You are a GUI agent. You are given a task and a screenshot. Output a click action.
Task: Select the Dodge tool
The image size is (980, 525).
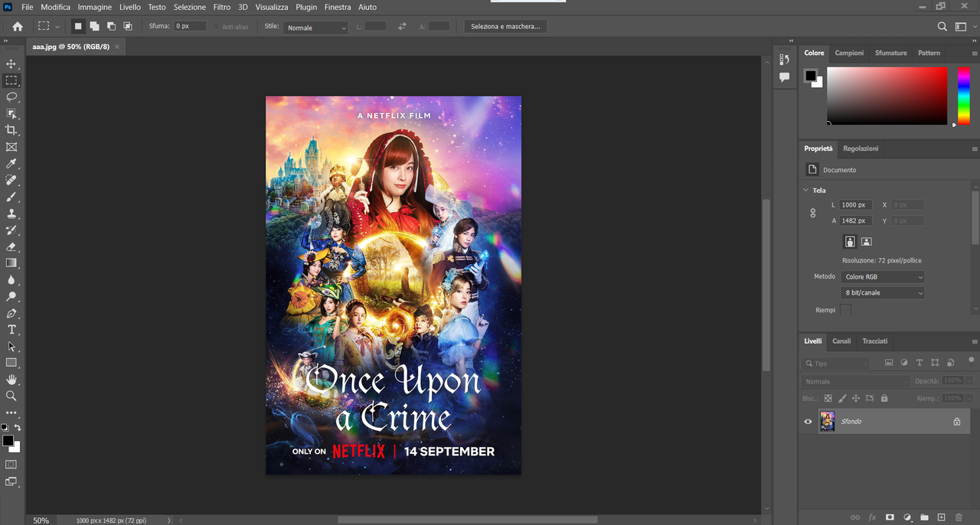11,297
